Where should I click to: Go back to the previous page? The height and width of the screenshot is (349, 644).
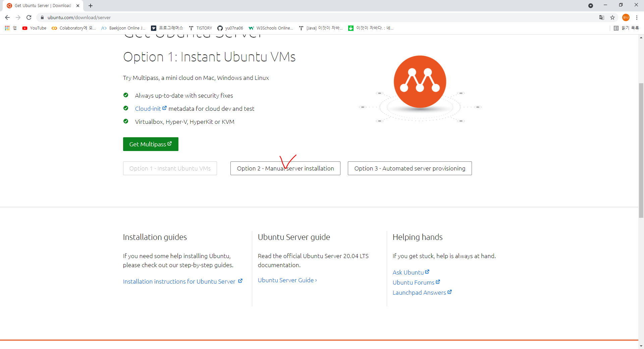[7, 17]
